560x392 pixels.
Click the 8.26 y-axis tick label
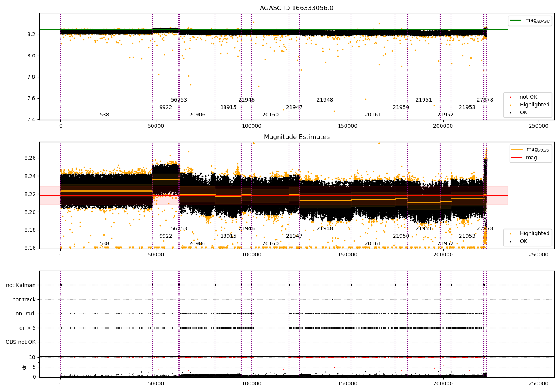(30, 158)
